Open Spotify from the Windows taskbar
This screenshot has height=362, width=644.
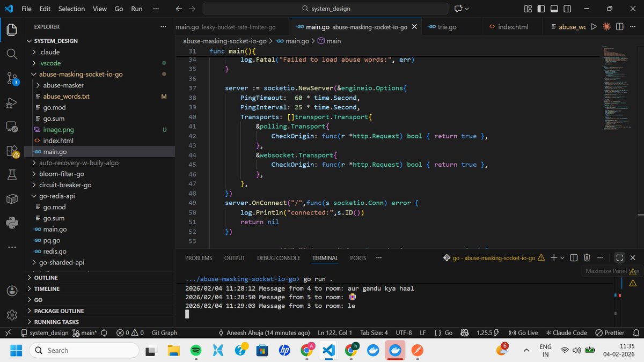click(196, 350)
